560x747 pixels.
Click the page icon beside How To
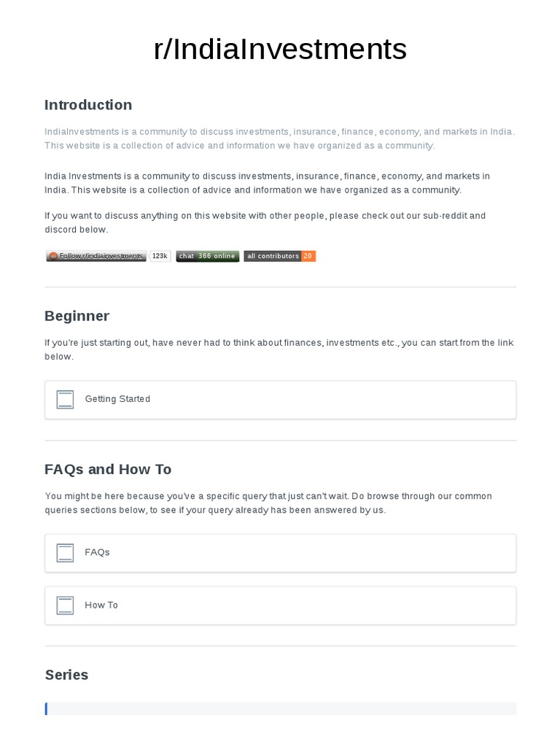coord(65,605)
